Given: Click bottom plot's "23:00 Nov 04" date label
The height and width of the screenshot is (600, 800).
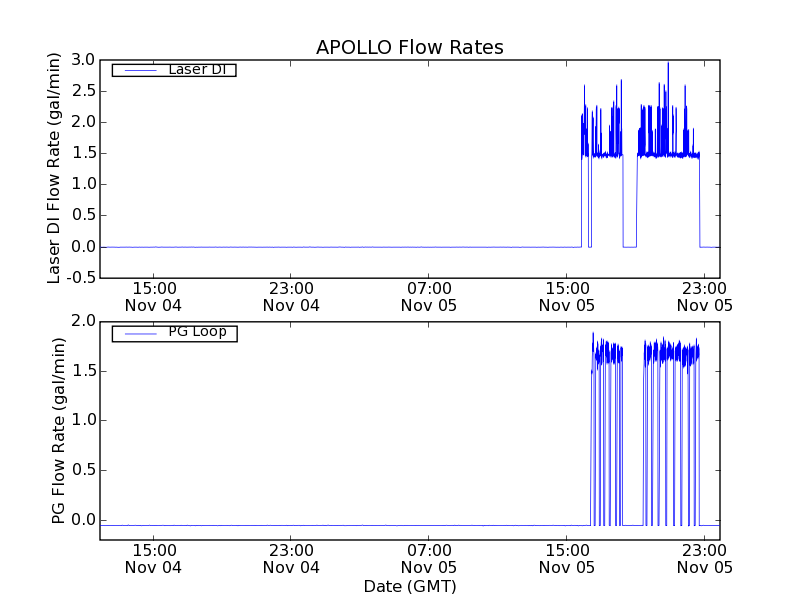Looking at the screenshot, I should (x=291, y=559).
